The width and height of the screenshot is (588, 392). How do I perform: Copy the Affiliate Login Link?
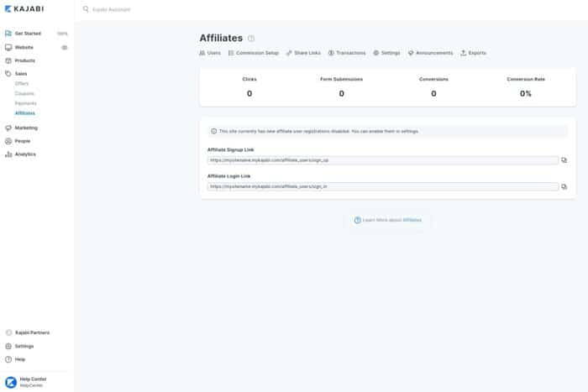[x=564, y=186]
